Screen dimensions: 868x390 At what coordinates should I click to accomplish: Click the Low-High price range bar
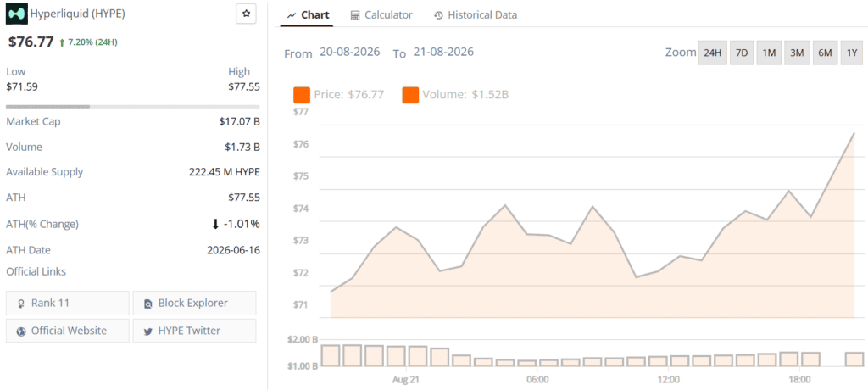[133, 106]
